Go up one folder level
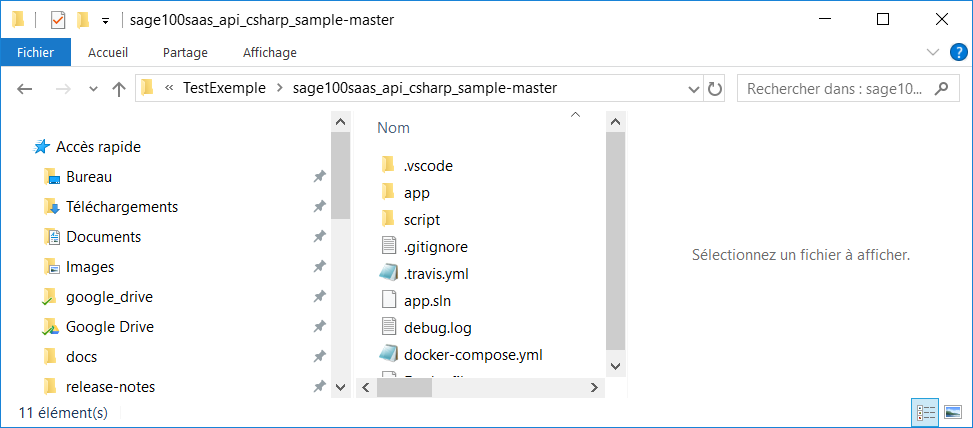The width and height of the screenshot is (973, 428). [119, 89]
